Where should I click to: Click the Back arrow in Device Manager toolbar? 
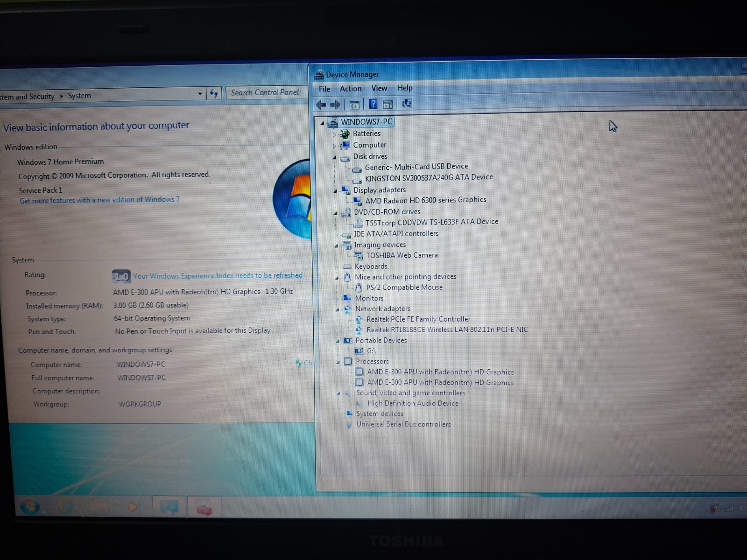pyautogui.click(x=321, y=105)
